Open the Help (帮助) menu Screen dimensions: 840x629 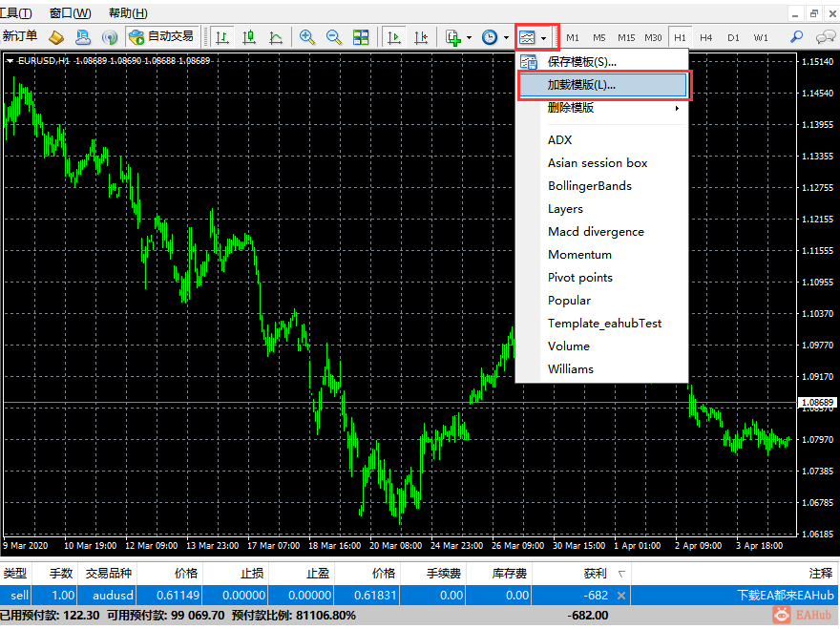[x=128, y=12]
